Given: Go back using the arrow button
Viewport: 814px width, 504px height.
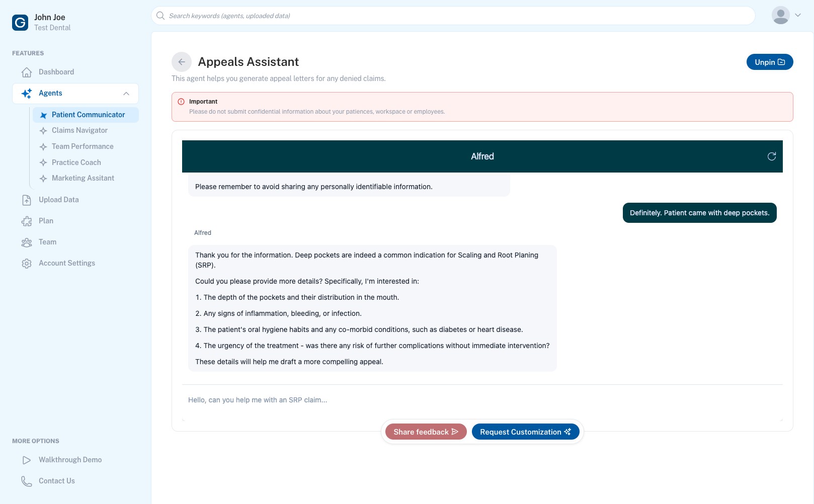Looking at the screenshot, I should click(182, 62).
